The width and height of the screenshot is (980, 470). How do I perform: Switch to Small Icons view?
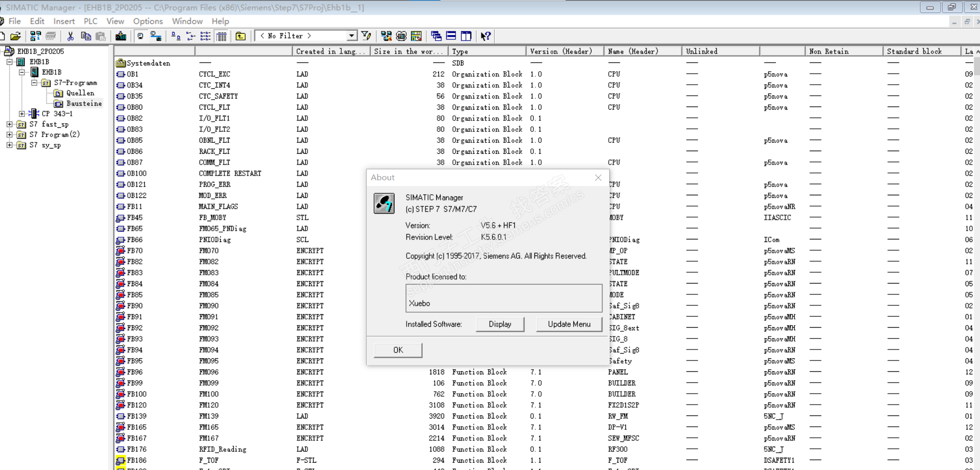point(191,36)
